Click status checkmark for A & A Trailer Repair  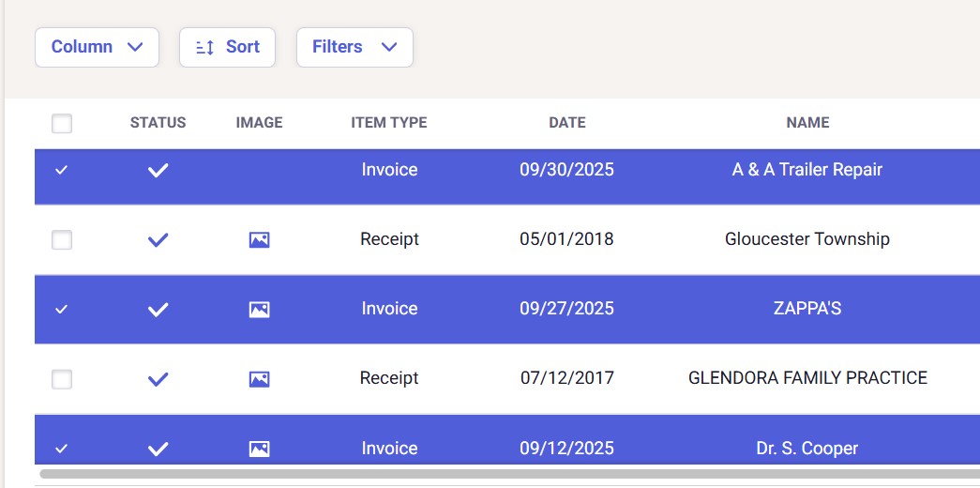pos(158,171)
